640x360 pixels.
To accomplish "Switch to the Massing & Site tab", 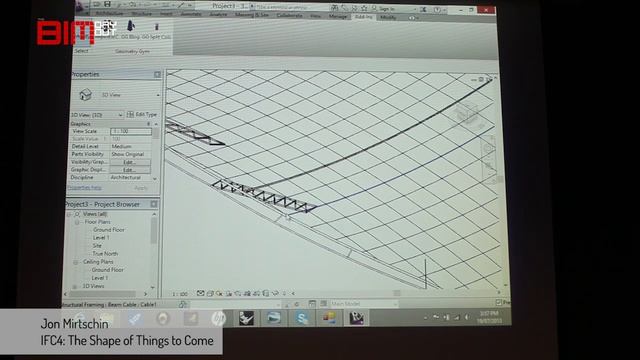I will 252,15.
